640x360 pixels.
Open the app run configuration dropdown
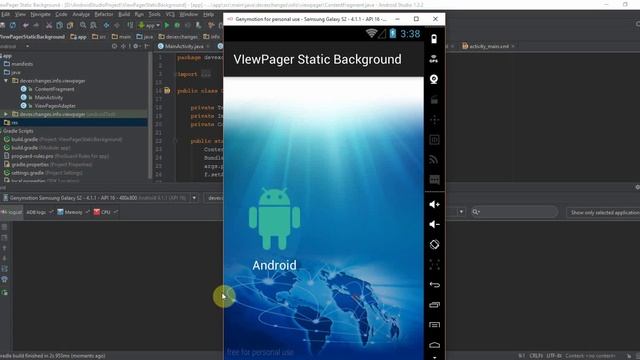click(x=149, y=25)
